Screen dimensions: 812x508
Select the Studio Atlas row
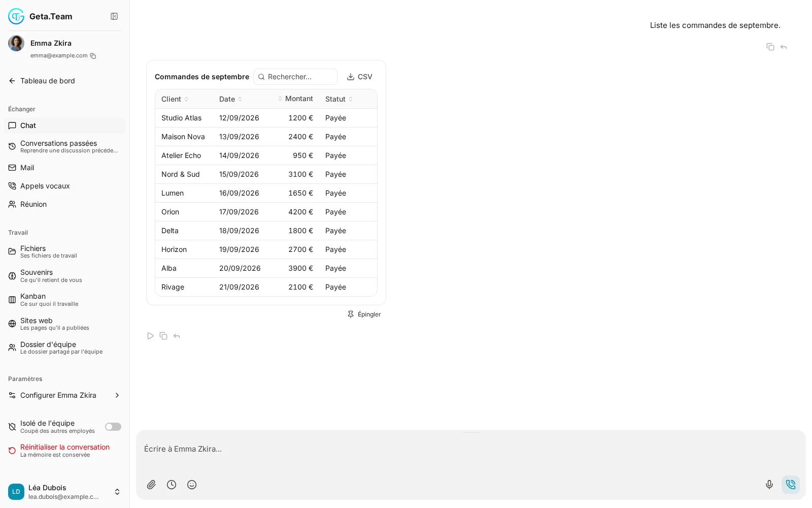point(266,118)
